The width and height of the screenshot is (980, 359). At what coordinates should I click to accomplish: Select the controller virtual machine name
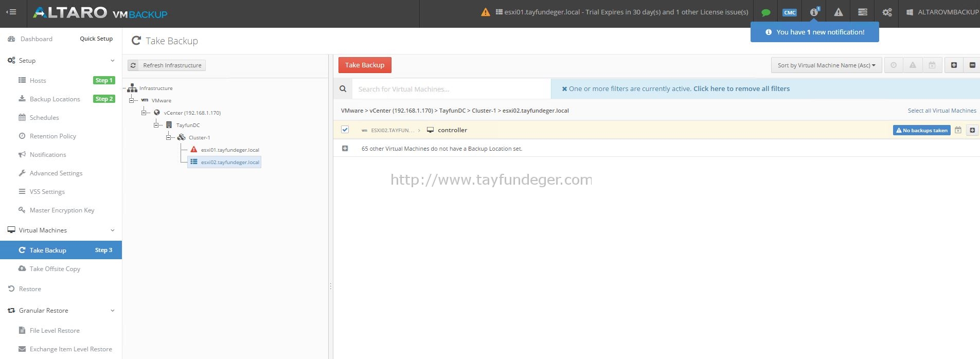[452, 130]
